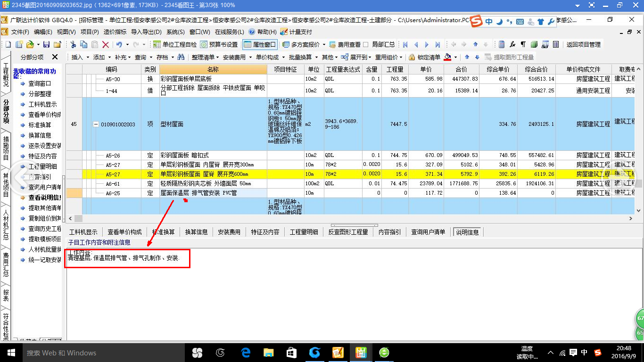Click the move row down arrow icon
The height and width of the screenshot is (362, 644).
tap(477, 57)
